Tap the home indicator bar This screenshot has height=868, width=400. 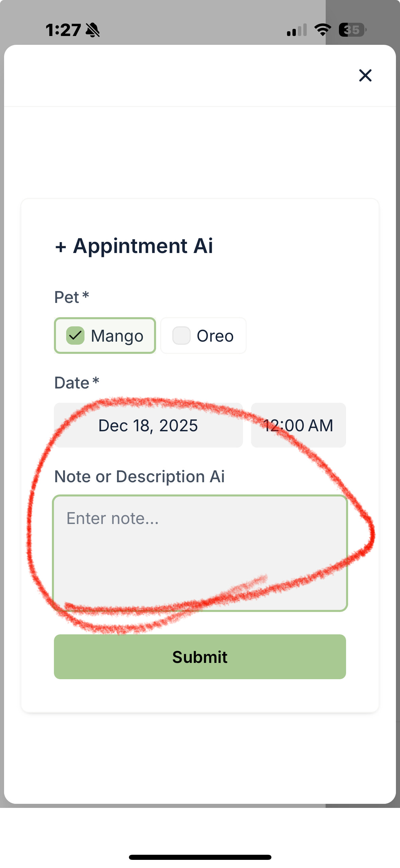[x=200, y=857]
